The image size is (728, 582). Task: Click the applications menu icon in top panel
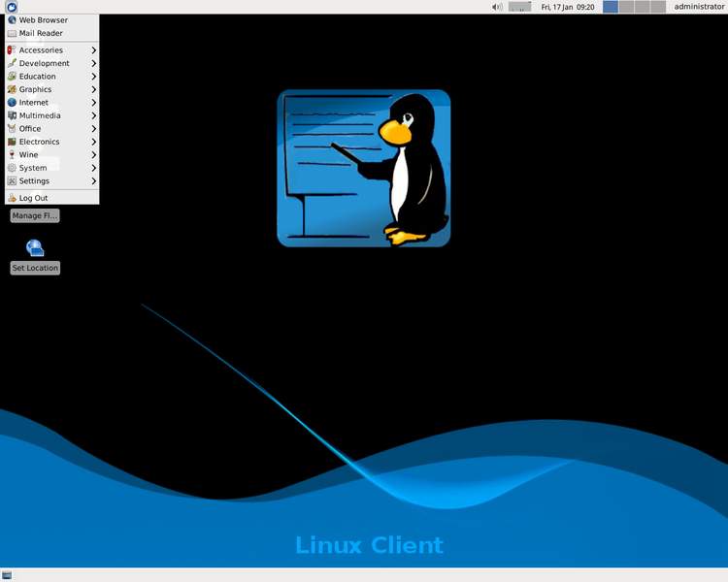pos(11,7)
